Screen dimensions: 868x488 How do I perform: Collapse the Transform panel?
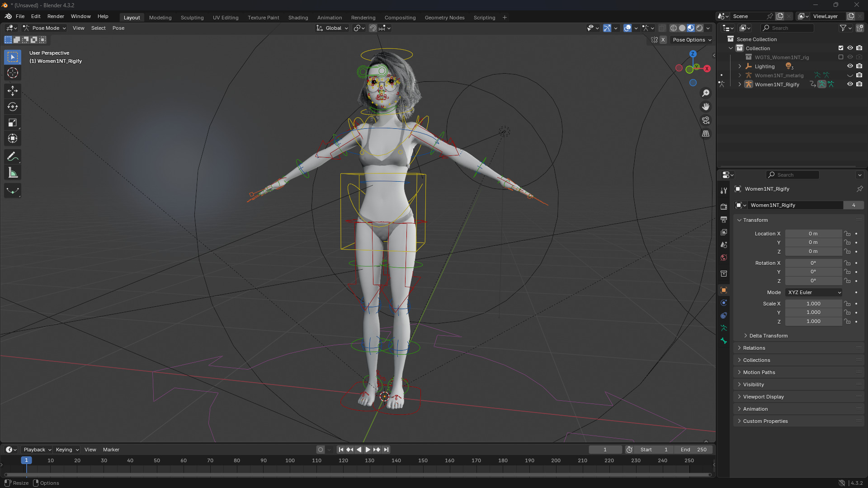click(755, 220)
